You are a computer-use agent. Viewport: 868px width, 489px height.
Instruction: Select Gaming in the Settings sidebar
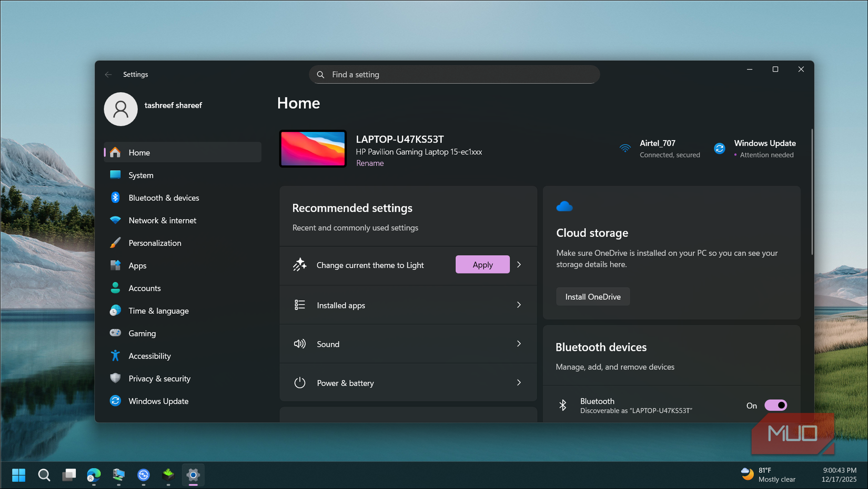click(142, 333)
